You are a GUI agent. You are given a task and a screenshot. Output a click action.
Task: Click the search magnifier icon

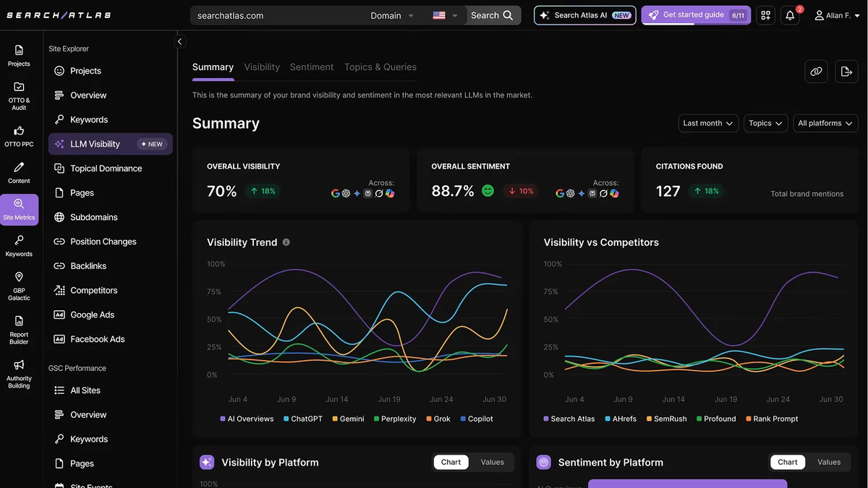pos(509,15)
